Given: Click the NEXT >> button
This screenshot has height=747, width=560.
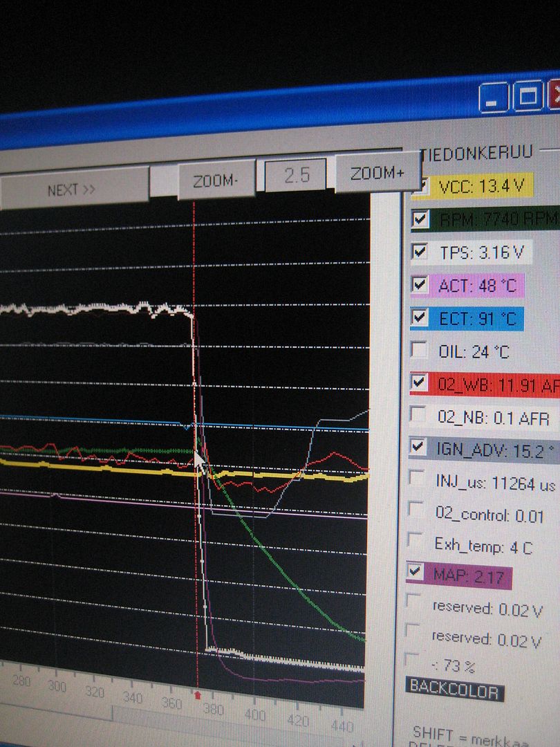Looking at the screenshot, I should (72, 190).
